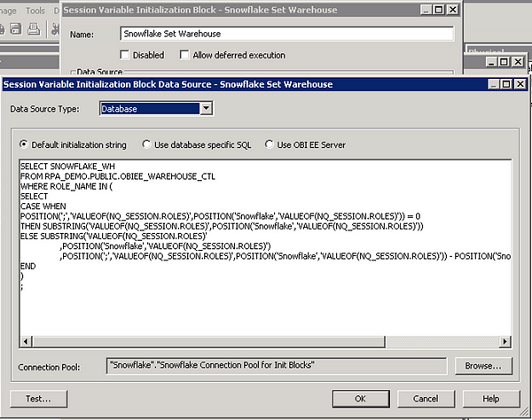Click FROM RPA_DEMO.PUBLIC.OBIEE_WAREHOUSE_CTL line
This screenshot has width=532, height=420.
point(117,176)
